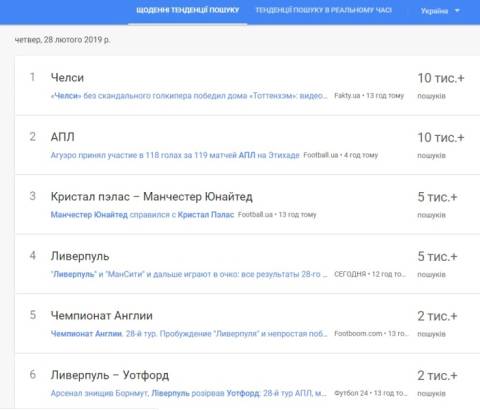Click 10 тис.+ count in Челси row

[441, 78]
